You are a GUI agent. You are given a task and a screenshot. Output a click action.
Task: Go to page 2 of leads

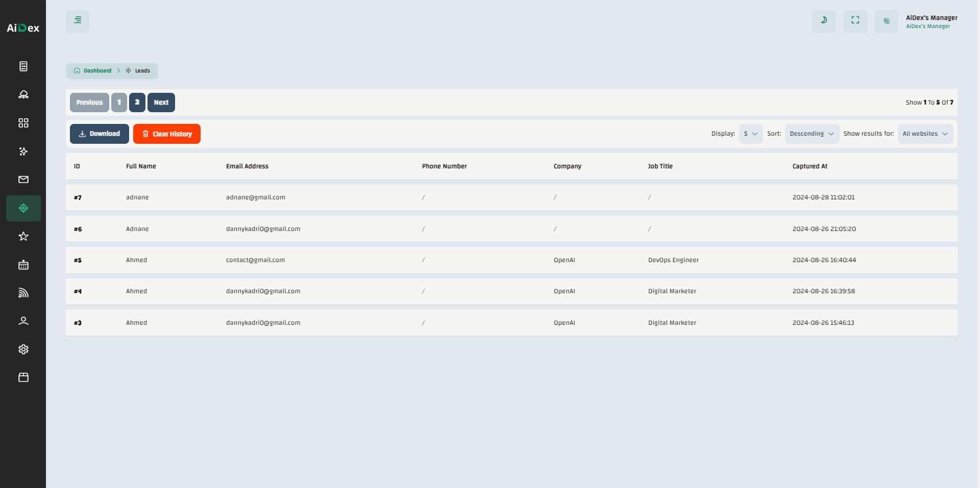coord(137,102)
